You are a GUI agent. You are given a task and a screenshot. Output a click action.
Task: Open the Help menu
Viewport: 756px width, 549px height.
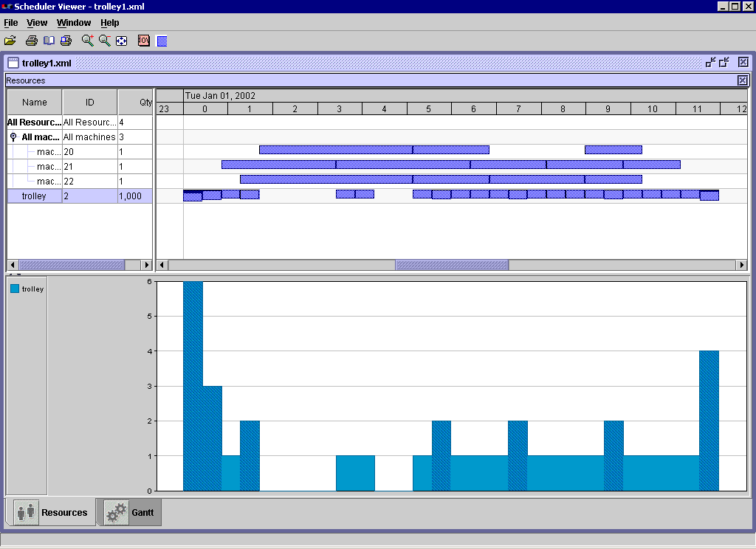(110, 23)
